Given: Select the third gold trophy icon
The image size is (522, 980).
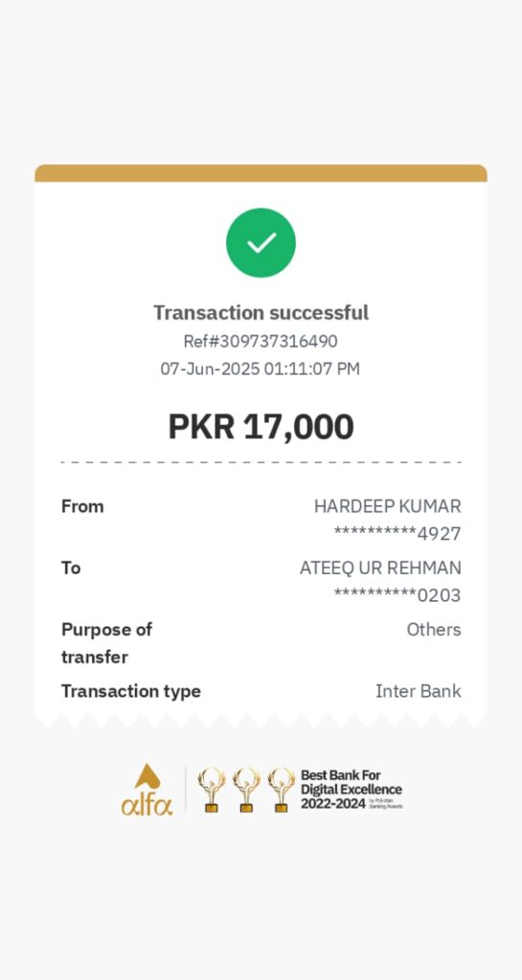Looking at the screenshot, I should pos(282,790).
